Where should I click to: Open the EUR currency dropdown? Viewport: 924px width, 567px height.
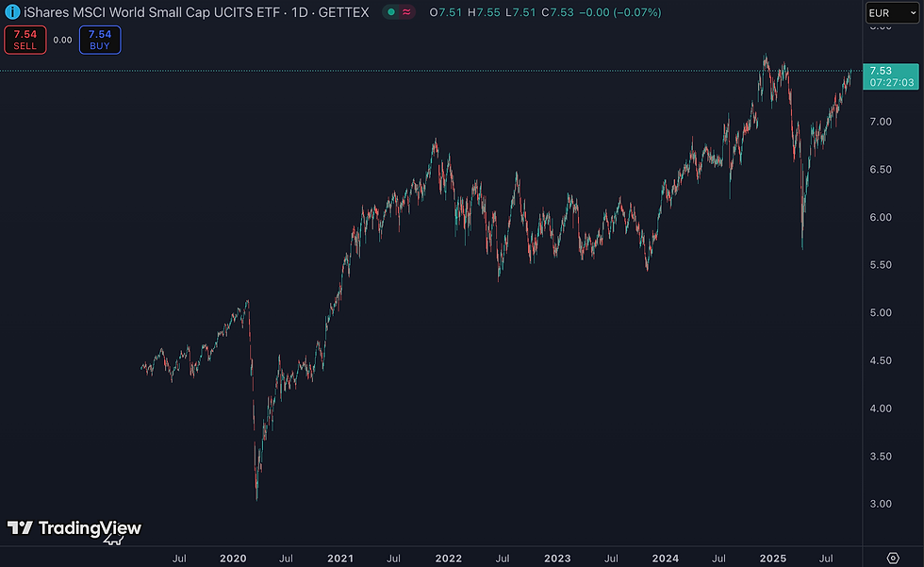pyautogui.click(x=892, y=13)
